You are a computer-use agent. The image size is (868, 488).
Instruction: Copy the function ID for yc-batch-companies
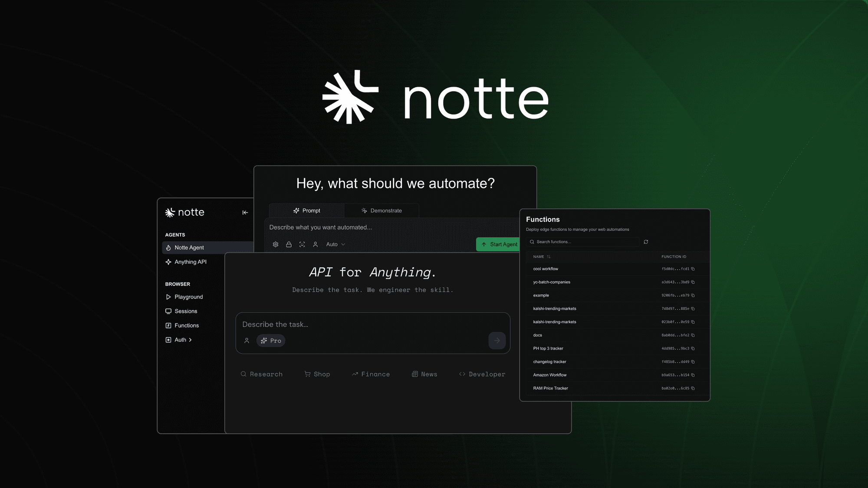click(x=693, y=282)
